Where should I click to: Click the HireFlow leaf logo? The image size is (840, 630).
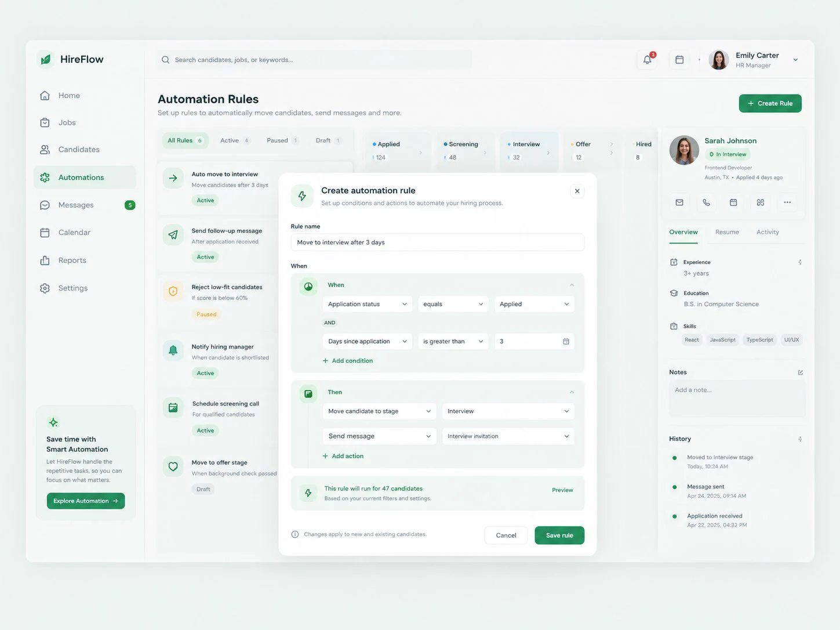[x=46, y=59]
